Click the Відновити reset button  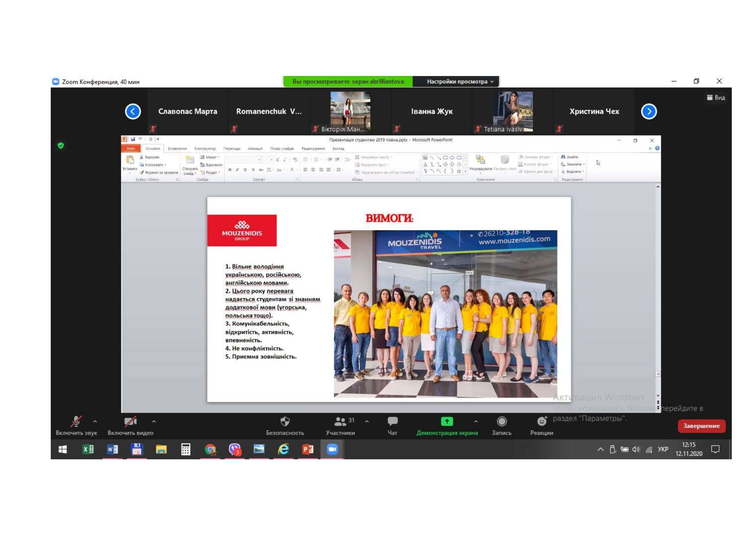click(x=211, y=165)
